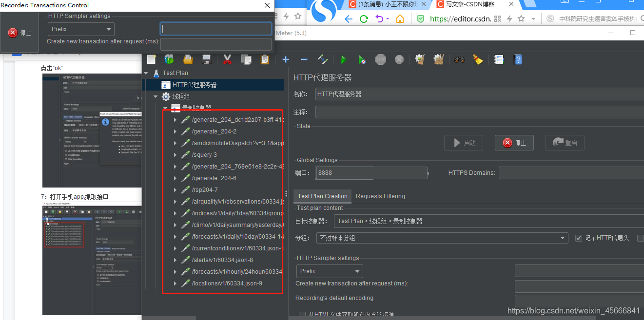Click 停止 button in Recorder popup
The image size is (644, 320).
pos(20,33)
